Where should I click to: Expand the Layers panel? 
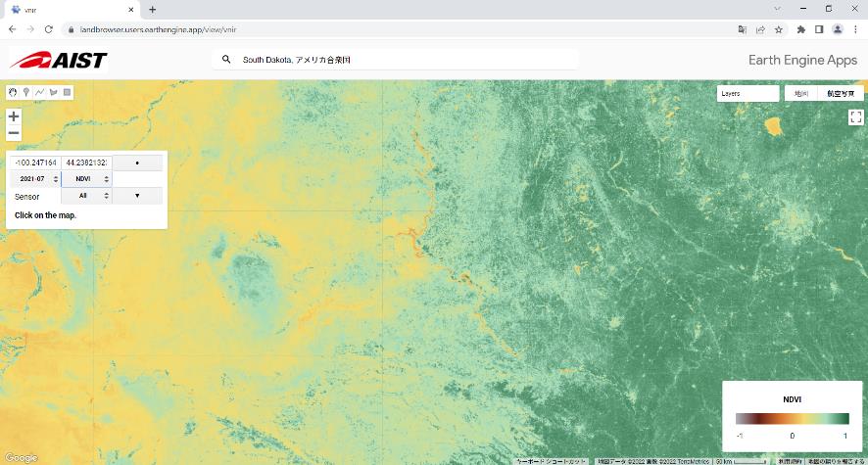tap(747, 93)
